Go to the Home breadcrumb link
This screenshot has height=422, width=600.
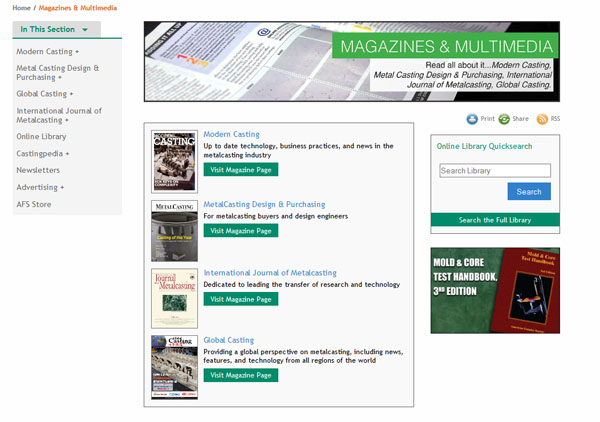coord(21,8)
